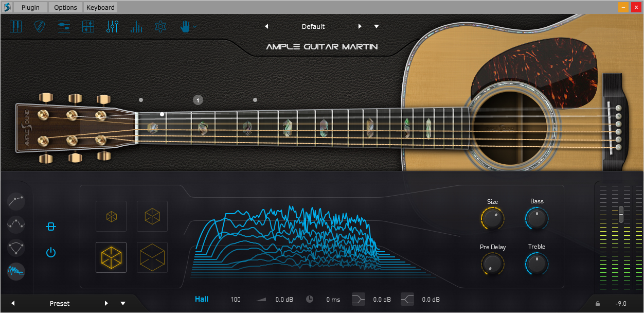Screen dimensions: 644x313
Task: Toggle the reverb link icon
Action: (50, 227)
